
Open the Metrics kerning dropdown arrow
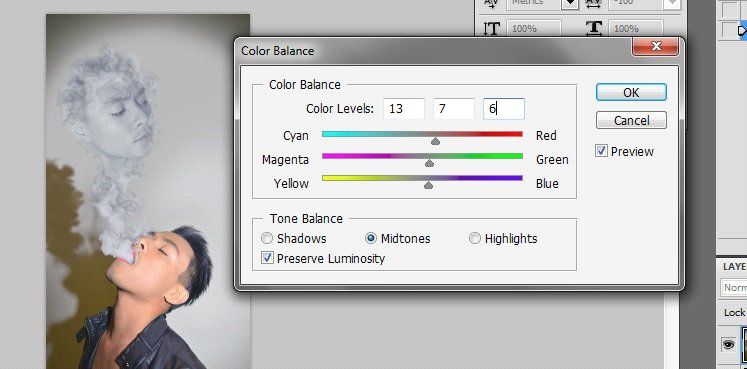569,3
